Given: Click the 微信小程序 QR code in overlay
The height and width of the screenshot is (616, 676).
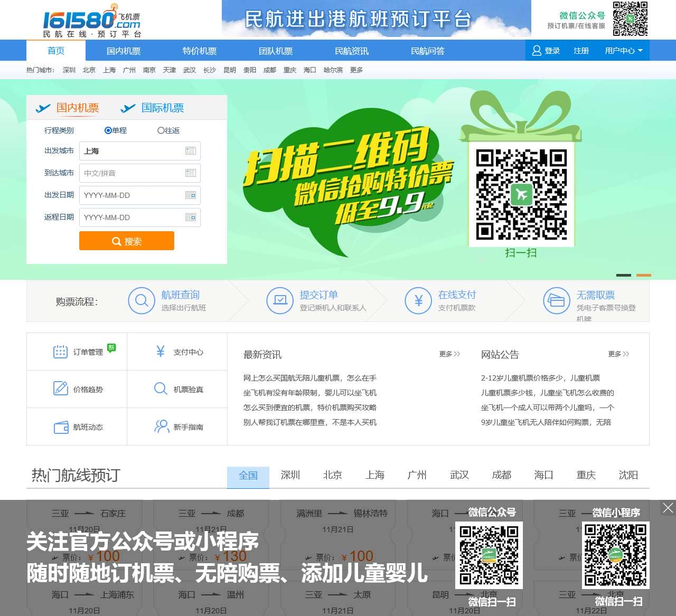Looking at the screenshot, I should coord(616,555).
